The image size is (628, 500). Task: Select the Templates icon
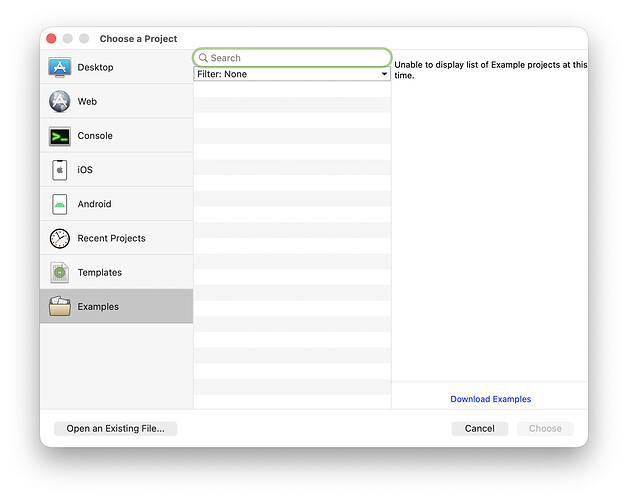click(x=60, y=272)
